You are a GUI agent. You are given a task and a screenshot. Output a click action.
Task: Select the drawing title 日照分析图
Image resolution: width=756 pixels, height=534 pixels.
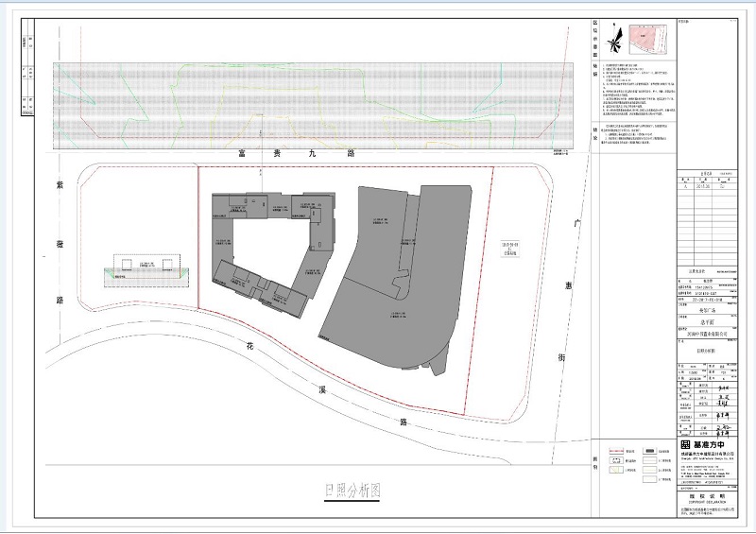coord(352,491)
